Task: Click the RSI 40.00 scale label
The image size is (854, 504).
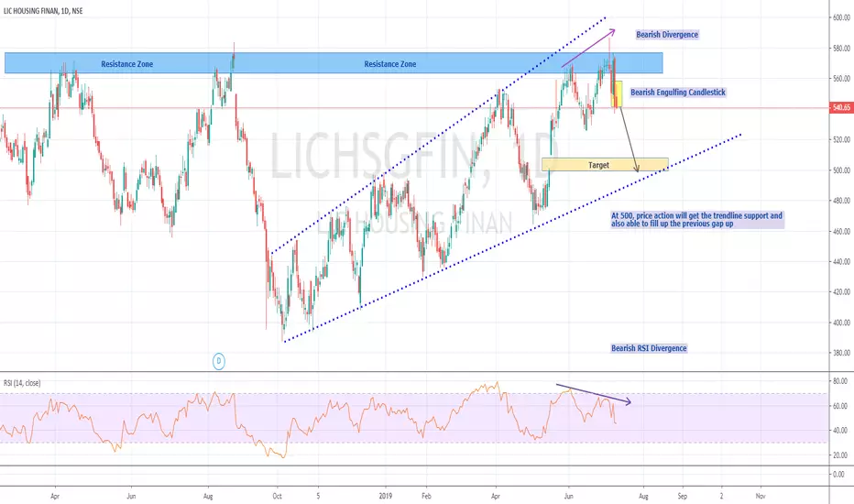Action: (840, 430)
